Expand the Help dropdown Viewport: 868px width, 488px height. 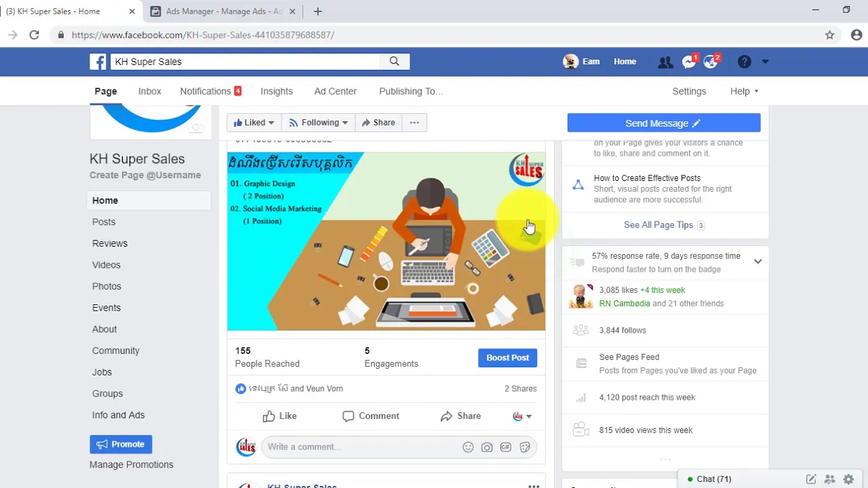pyautogui.click(x=744, y=91)
